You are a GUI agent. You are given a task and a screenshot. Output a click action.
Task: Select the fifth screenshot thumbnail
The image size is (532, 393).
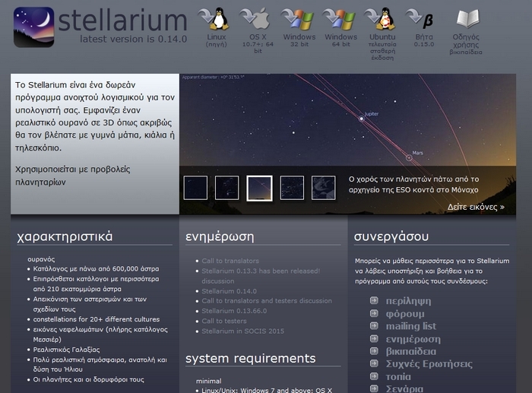click(323, 188)
